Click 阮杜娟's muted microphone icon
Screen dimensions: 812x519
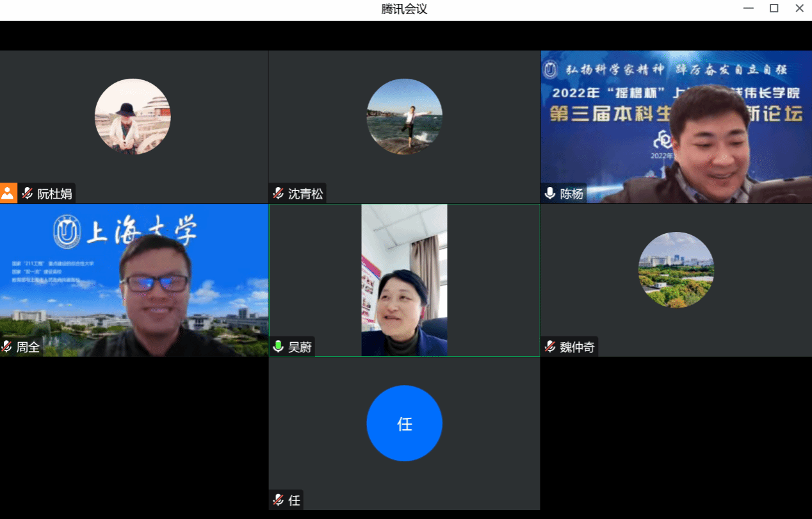28,194
